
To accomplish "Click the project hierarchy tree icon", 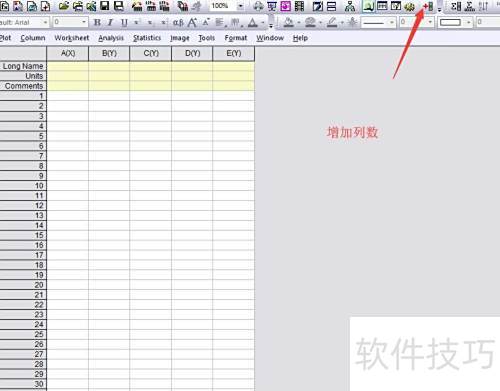I will (x=350, y=6).
